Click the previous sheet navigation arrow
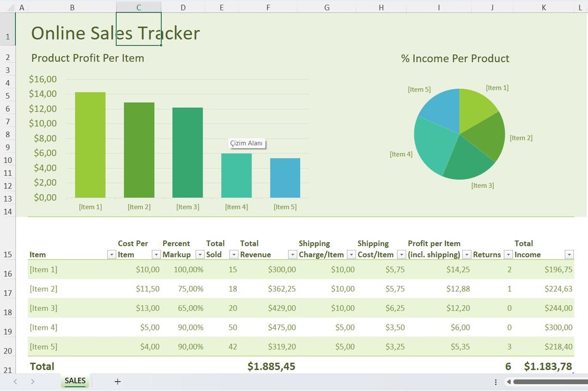The height and width of the screenshot is (391, 588). point(15,382)
